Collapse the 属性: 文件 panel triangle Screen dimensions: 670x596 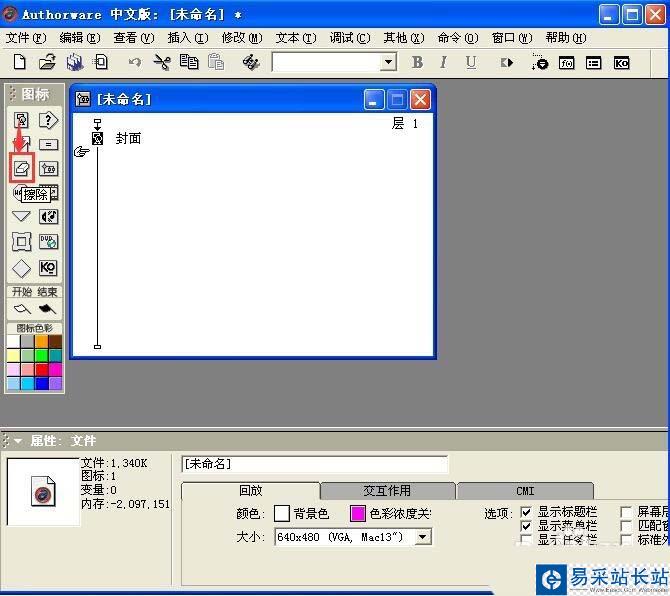(x=18, y=440)
